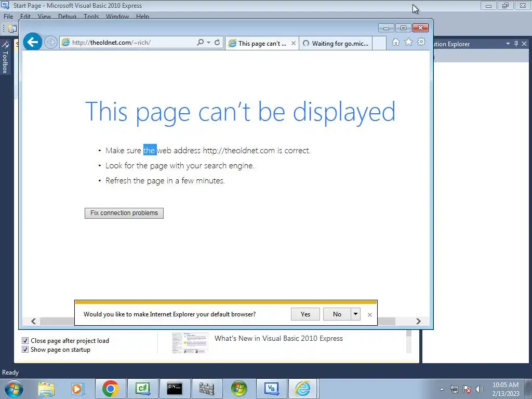Click the Fix connection problems button
The image size is (532, 399).
point(124,213)
